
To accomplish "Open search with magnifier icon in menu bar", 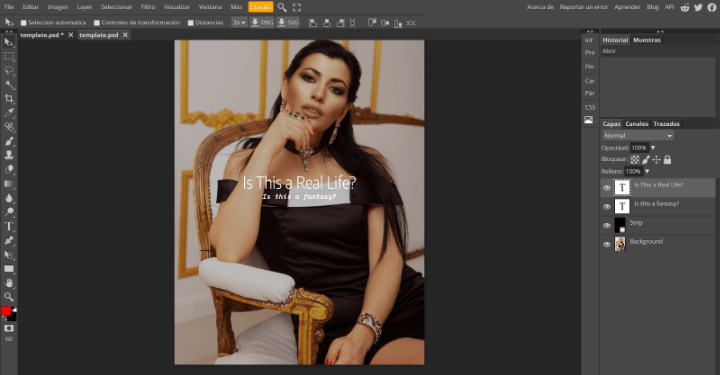I will [x=282, y=7].
